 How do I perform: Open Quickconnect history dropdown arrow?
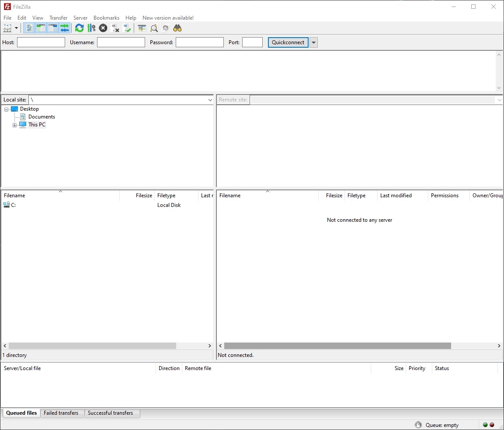pos(313,42)
